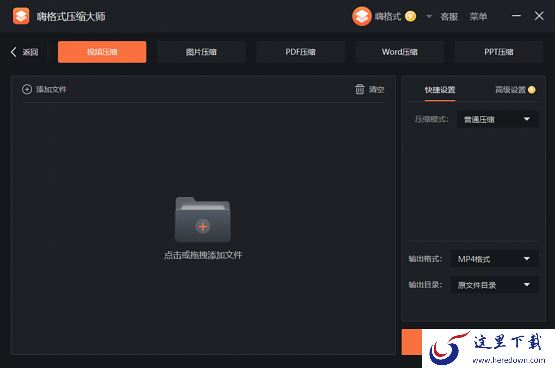Open the 输出格式 MP4格式 dropdown

(495, 259)
